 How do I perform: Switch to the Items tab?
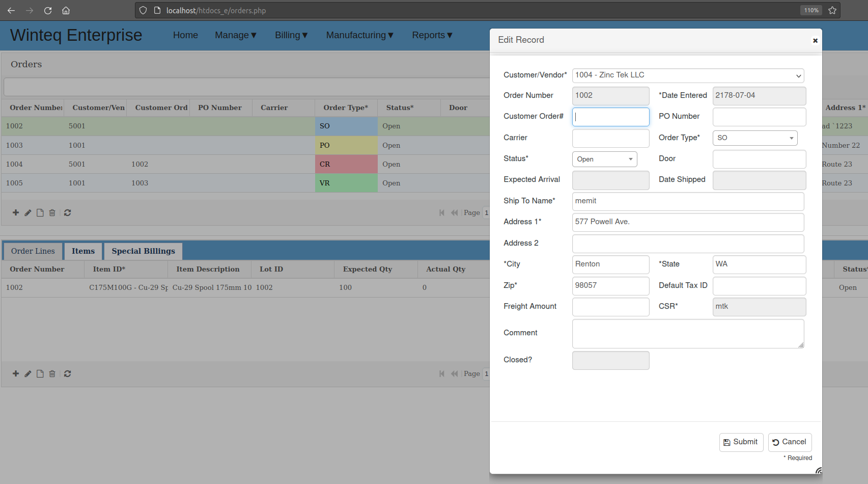point(83,251)
